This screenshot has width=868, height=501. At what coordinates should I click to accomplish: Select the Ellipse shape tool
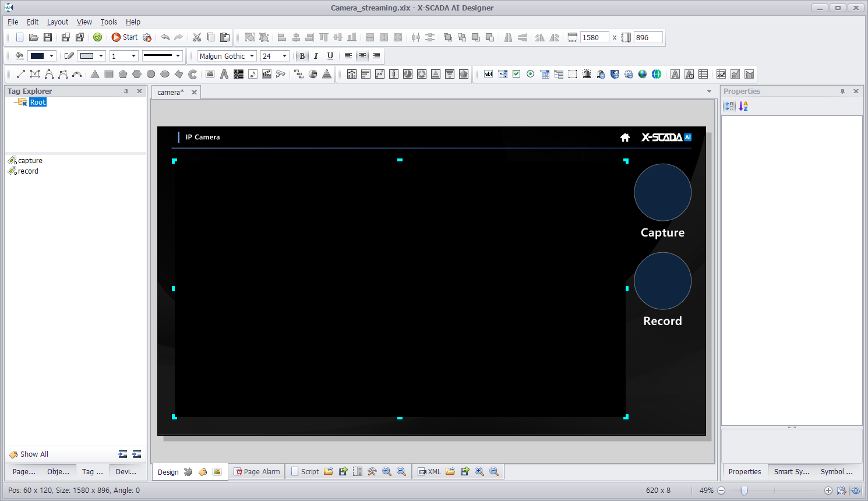pos(165,74)
